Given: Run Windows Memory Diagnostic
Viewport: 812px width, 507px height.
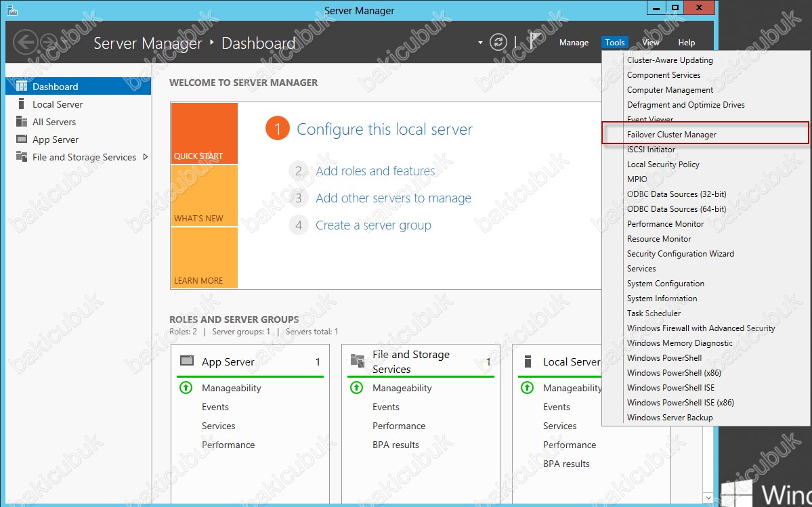Looking at the screenshot, I should 679,343.
